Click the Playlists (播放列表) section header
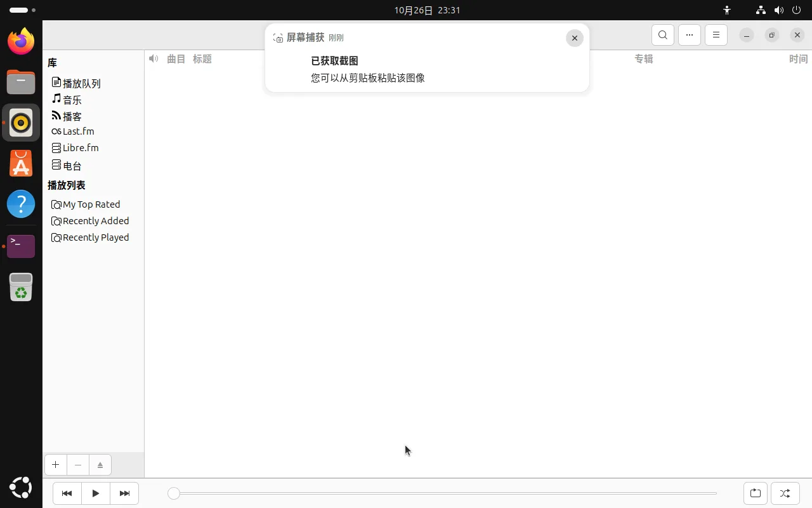Image resolution: width=812 pixels, height=508 pixels. pos(67,185)
